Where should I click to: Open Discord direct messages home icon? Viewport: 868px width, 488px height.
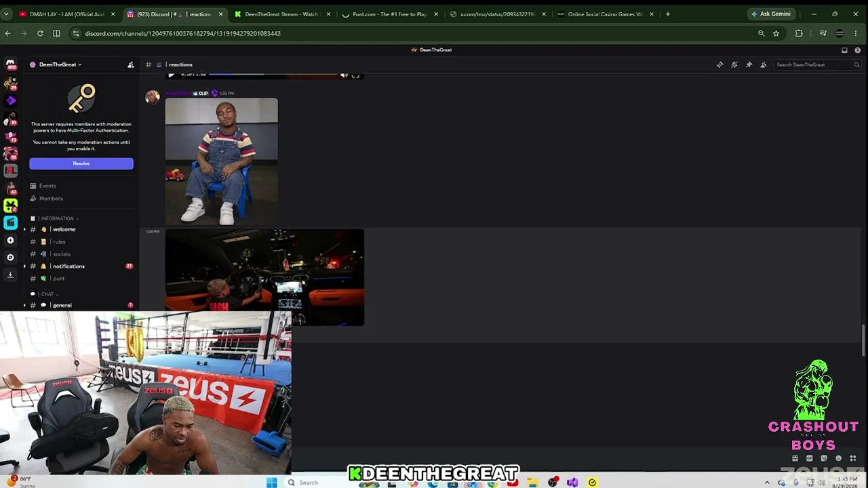tap(10, 65)
